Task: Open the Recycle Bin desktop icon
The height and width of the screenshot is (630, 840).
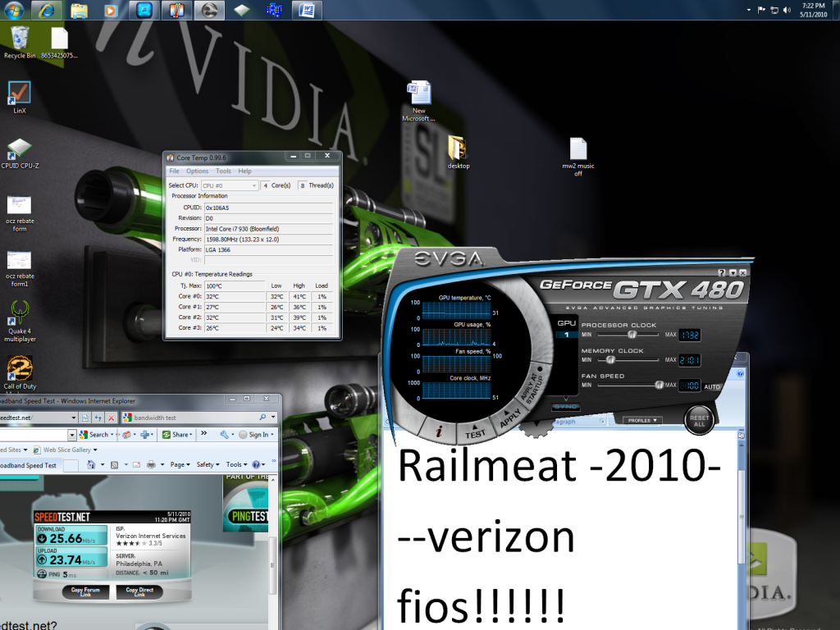Action: 20,43
